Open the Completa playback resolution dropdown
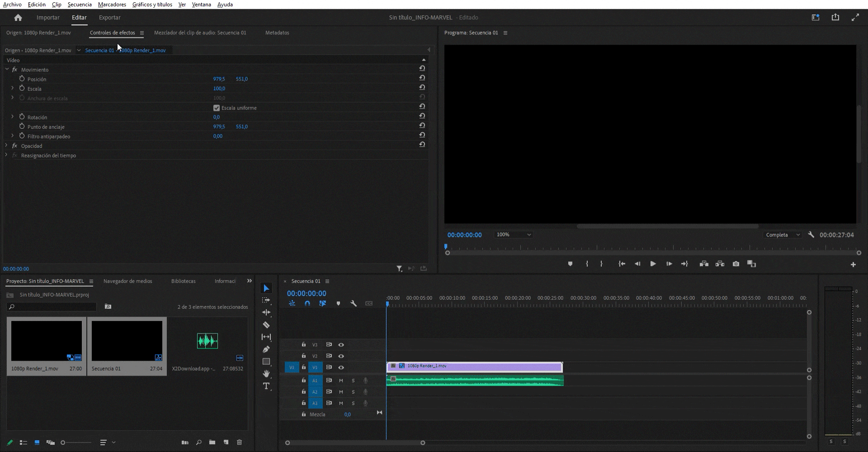868x452 pixels. point(783,235)
